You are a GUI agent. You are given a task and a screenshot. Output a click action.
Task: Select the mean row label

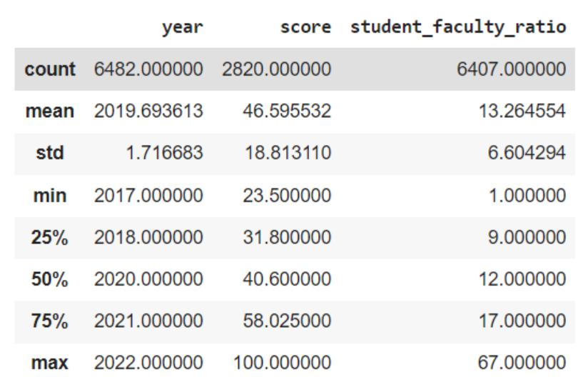tap(50, 111)
